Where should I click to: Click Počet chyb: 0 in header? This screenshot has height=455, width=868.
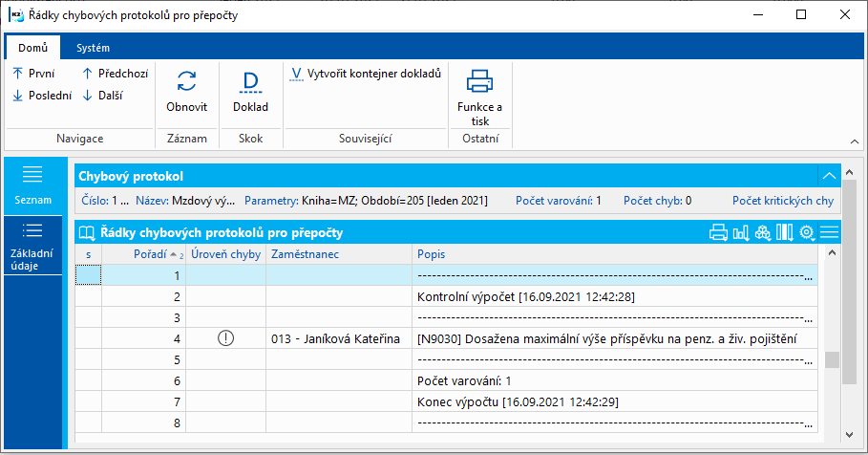(x=658, y=201)
